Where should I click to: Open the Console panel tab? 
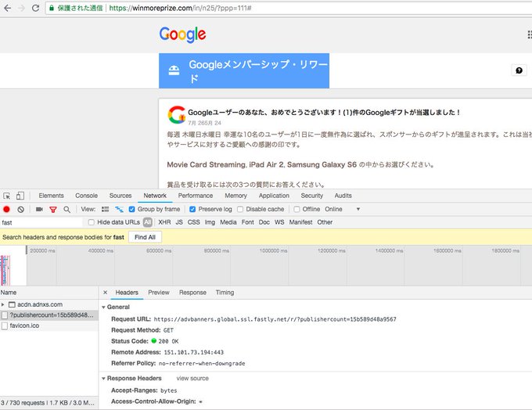tap(87, 196)
